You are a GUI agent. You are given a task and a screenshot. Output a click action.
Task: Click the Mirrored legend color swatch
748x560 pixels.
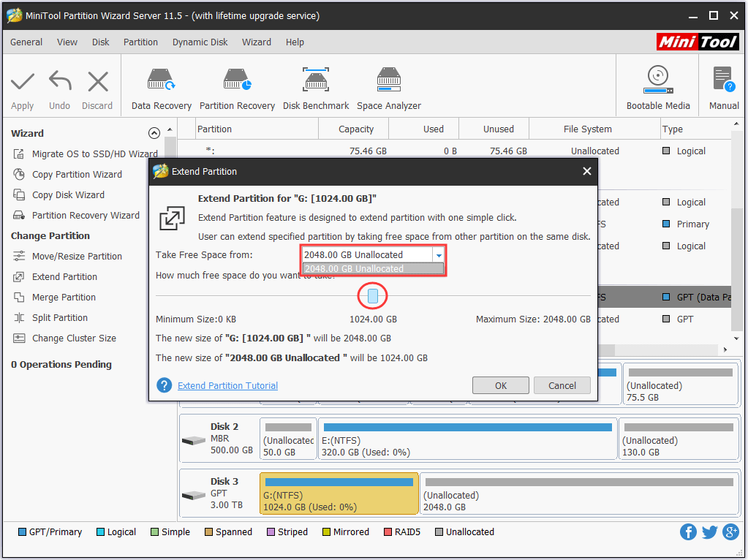[x=326, y=532]
